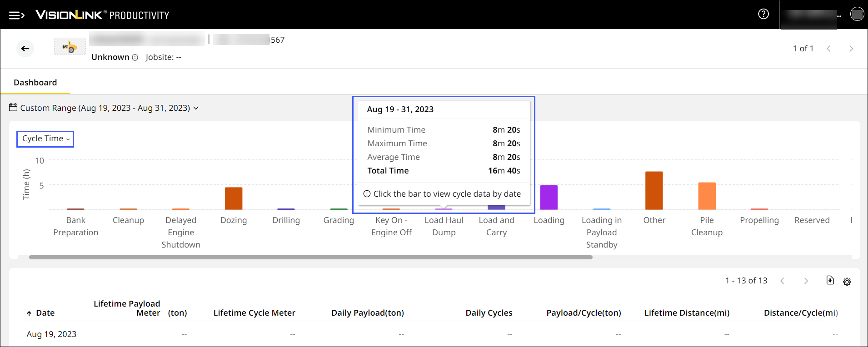Open table column settings gear
Image resolution: width=868 pixels, height=347 pixels.
847,282
